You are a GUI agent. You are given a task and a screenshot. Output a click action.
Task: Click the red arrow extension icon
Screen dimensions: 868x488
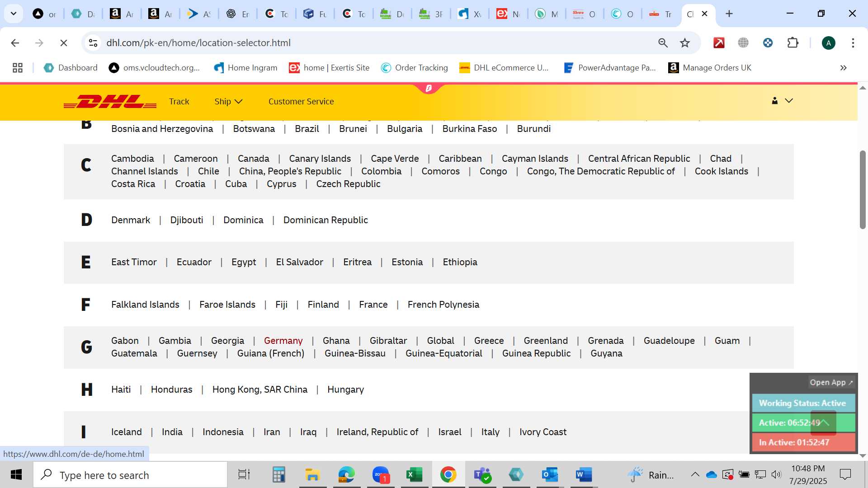719,43
